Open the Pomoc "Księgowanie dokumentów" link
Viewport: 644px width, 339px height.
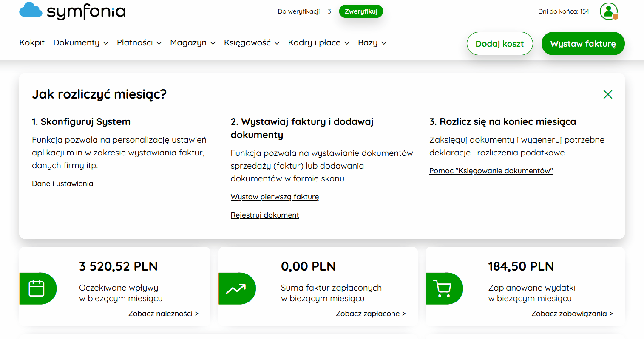[491, 171]
